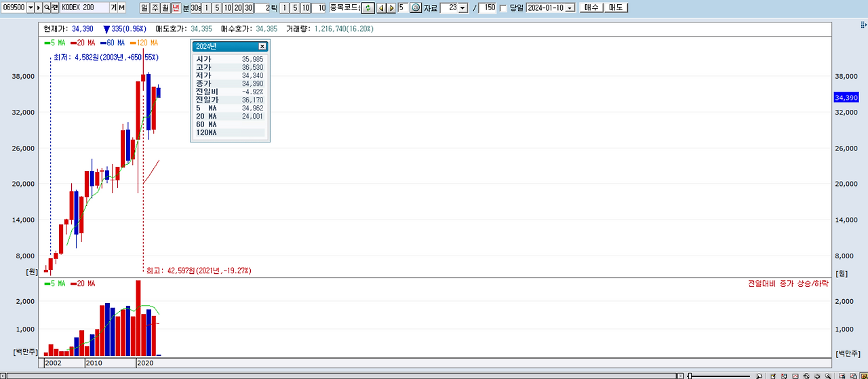The height and width of the screenshot is (379, 868).
Task: Click the 매수 buy button
Action: 591,7
